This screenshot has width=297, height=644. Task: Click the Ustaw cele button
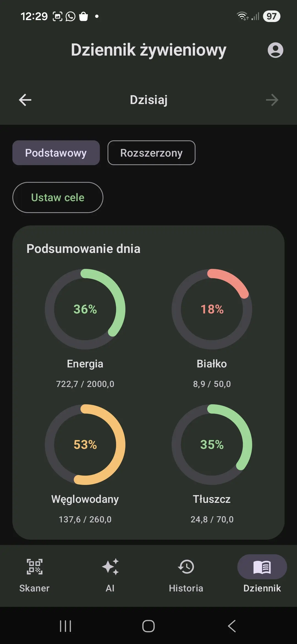coord(58,197)
